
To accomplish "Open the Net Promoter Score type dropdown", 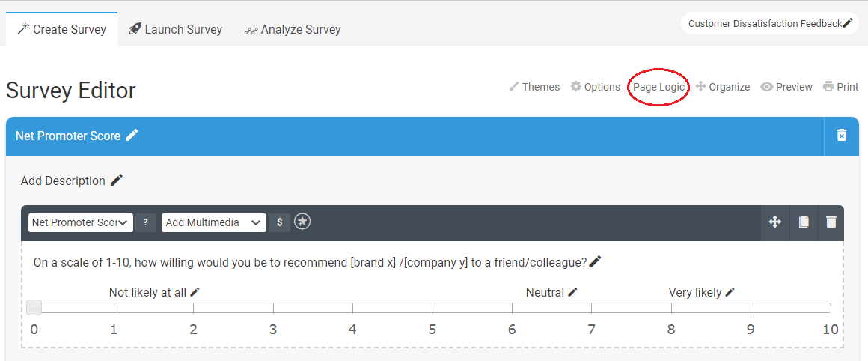I will point(80,222).
